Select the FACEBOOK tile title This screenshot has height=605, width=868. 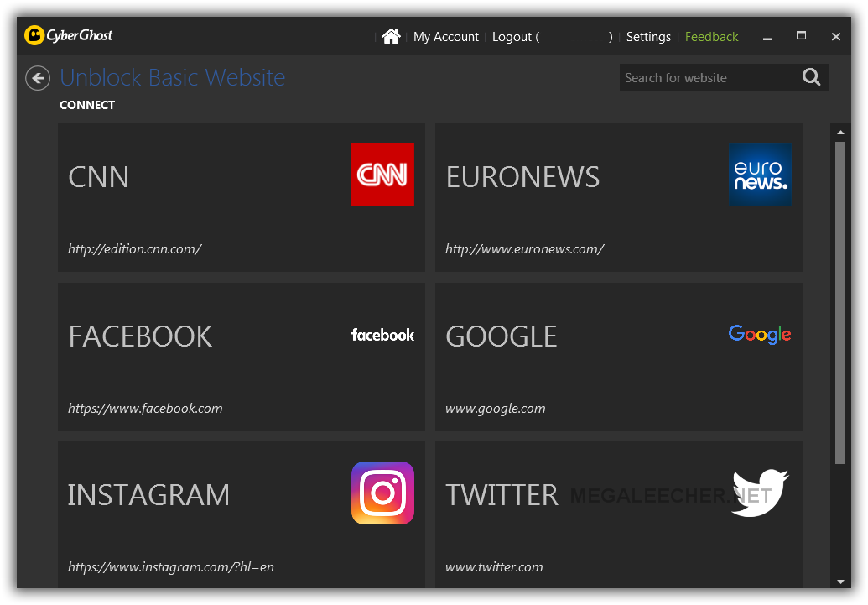click(140, 336)
